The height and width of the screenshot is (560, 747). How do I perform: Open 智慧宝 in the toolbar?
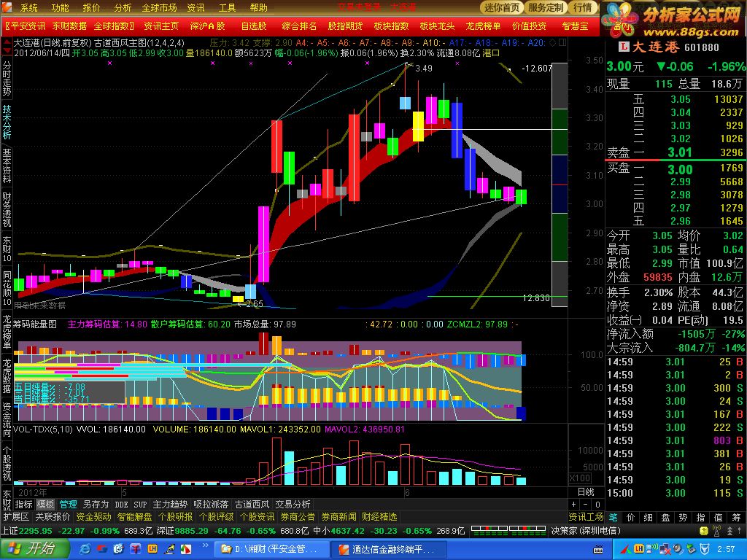tap(575, 26)
